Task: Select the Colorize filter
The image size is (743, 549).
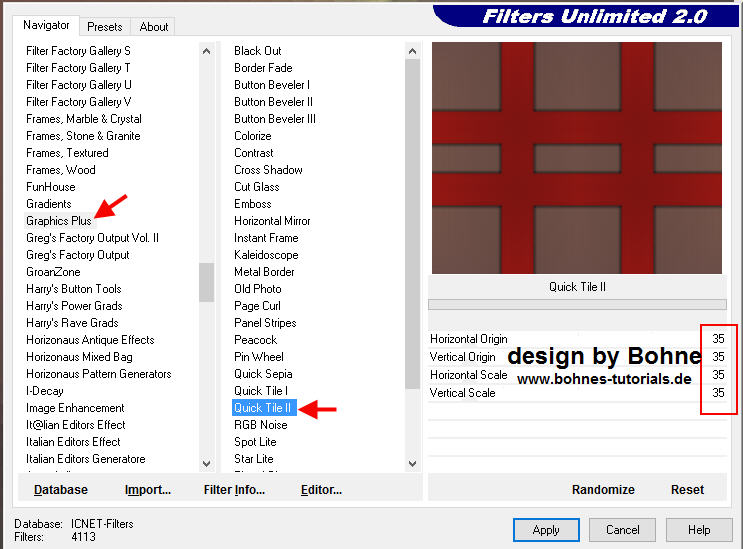Action: 253,136
